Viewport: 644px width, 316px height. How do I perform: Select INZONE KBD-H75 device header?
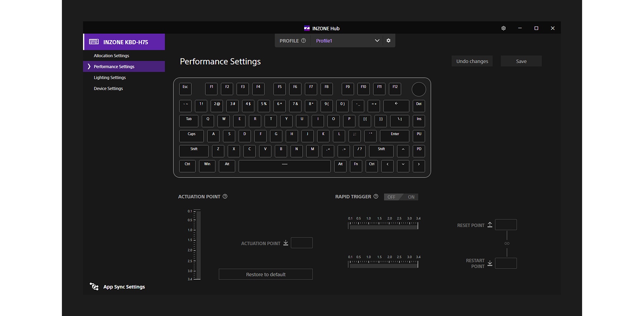click(124, 42)
